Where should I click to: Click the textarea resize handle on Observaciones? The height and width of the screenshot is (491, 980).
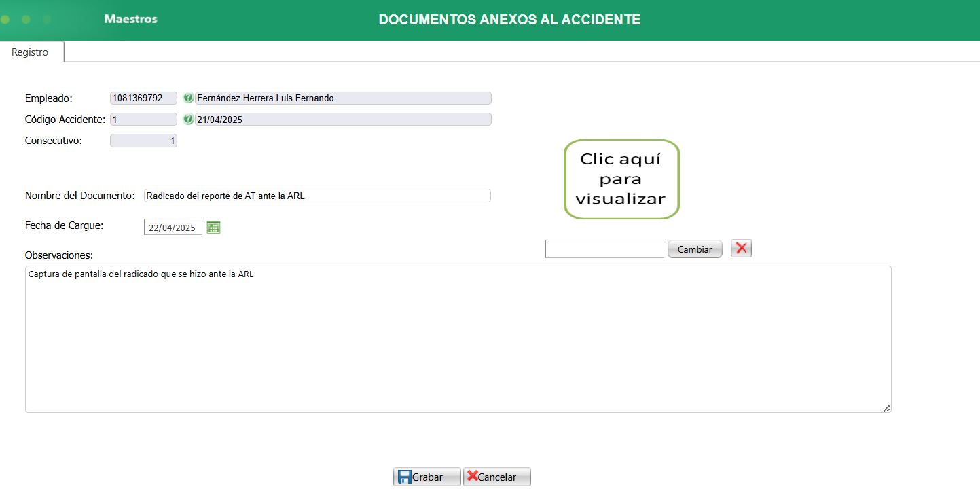886,408
